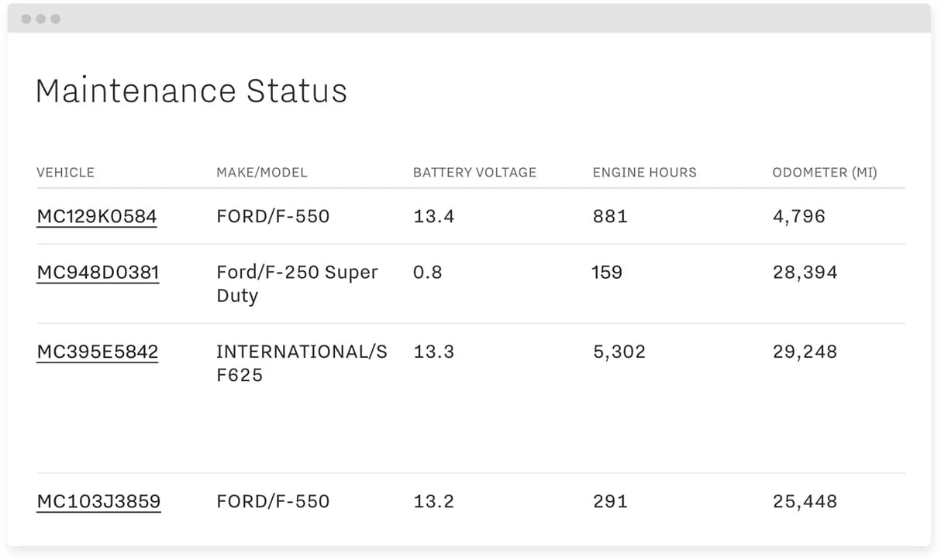The width and height of the screenshot is (941, 560).
Task: Select the INTERNATIONAL/SF625 model cell
Action: click(302, 363)
